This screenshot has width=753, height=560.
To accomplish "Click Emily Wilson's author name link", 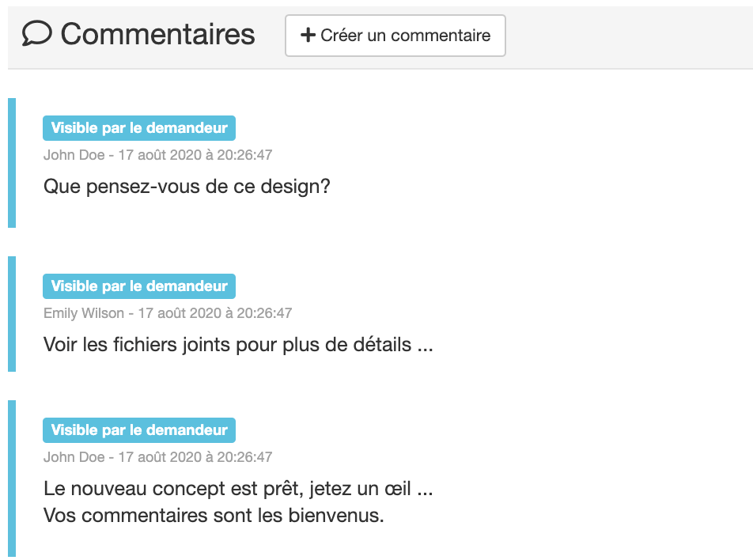I will [x=73, y=313].
